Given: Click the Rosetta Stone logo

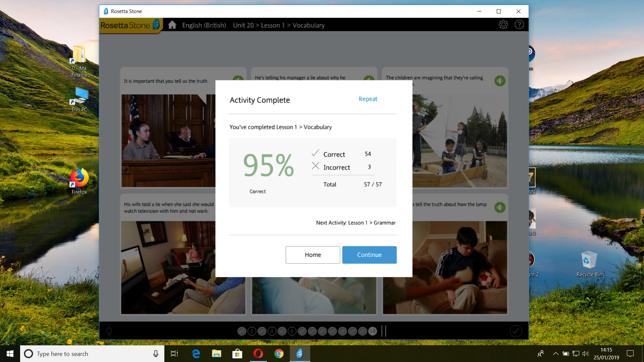Looking at the screenshot, I should point(130,25).
